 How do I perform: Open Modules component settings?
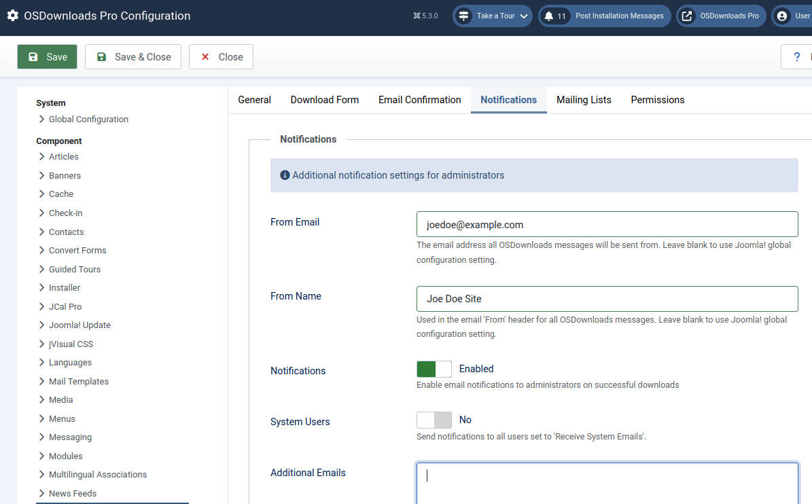click(66, 456)
